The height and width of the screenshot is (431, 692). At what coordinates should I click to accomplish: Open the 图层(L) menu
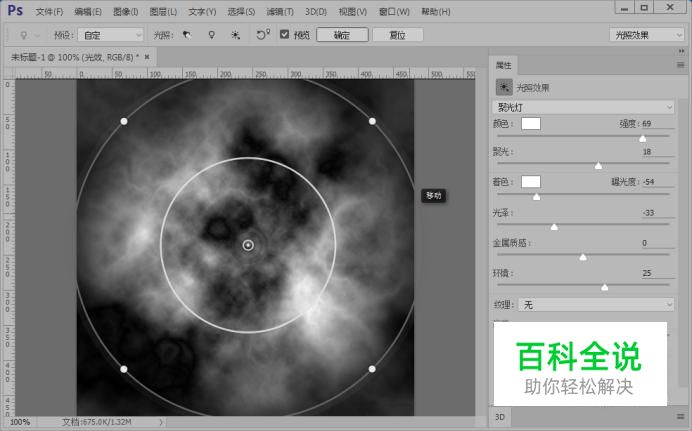pyautogui.click(x=163, y=12)
